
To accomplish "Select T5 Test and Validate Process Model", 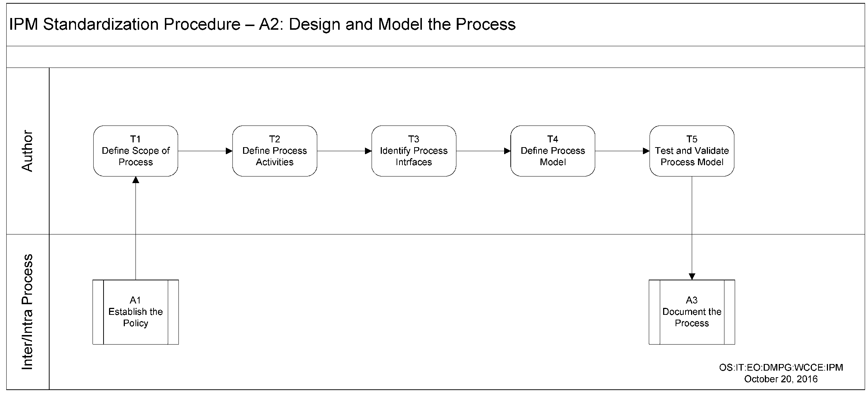I will tap(691, 151).
